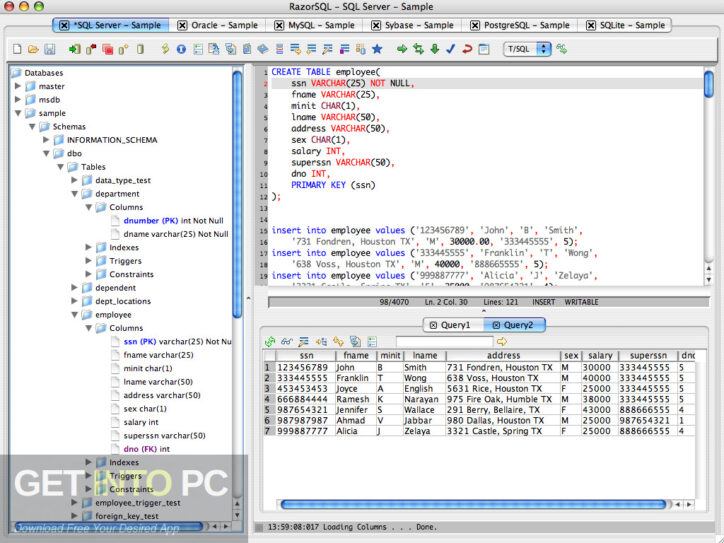Click the cylinder database icon in main toolbar
Image resolution: width=724 pixels, height=543 pixels.
140,49
